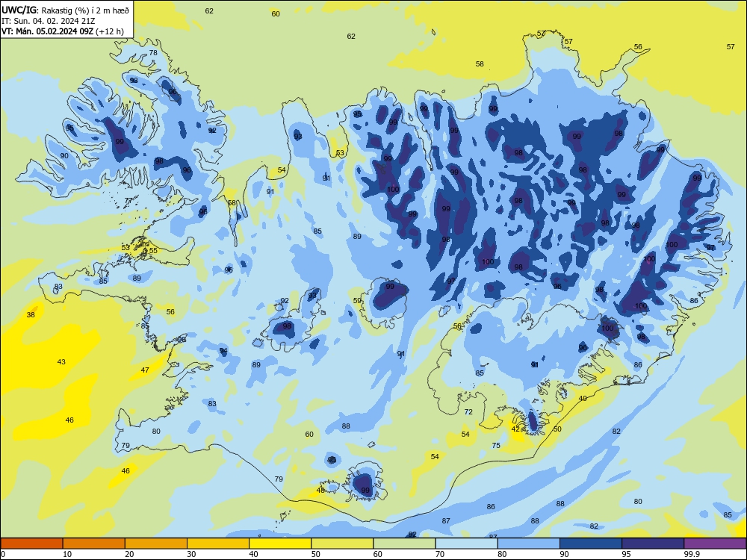Viewport: 747px width, 560px height.
Task: Click the legend scale label '70'
Action: (x=440, y=554)
